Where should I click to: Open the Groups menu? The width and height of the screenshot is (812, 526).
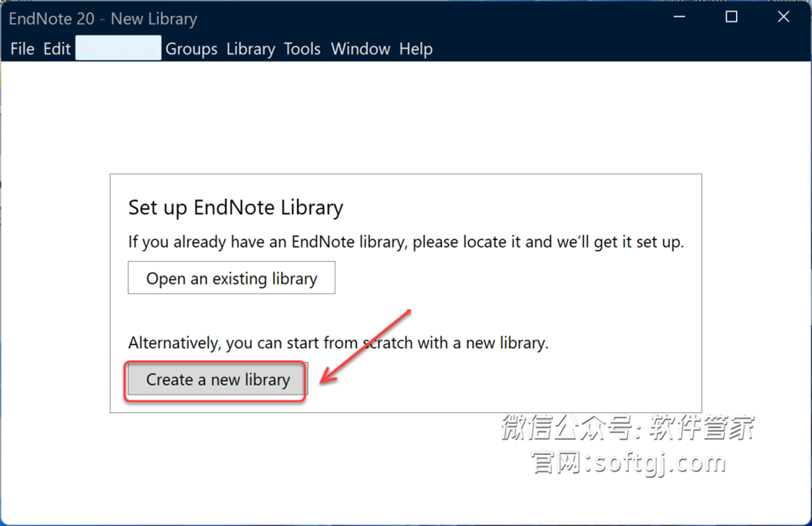pyautogui.click(x=192, y=48)
